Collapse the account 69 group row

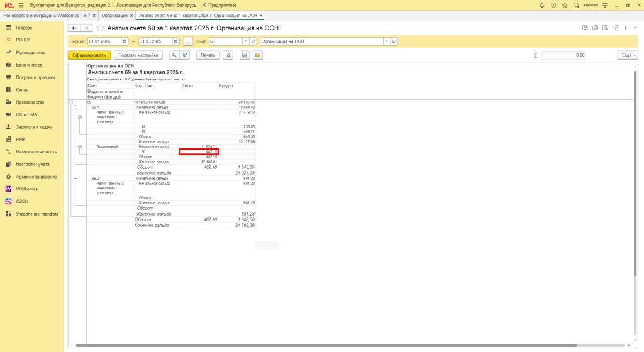pyautogui.click(x=70, y=102)
